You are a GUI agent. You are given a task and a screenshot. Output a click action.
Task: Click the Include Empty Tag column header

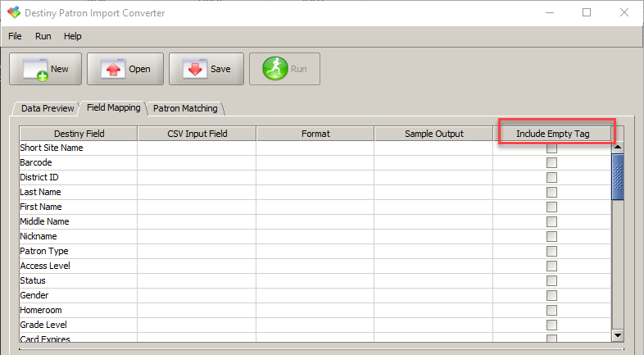tap(552, 134)
